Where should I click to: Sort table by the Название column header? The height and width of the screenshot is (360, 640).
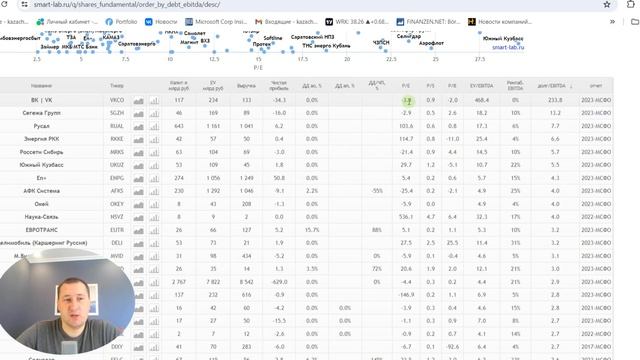click(x=41, y=86)
